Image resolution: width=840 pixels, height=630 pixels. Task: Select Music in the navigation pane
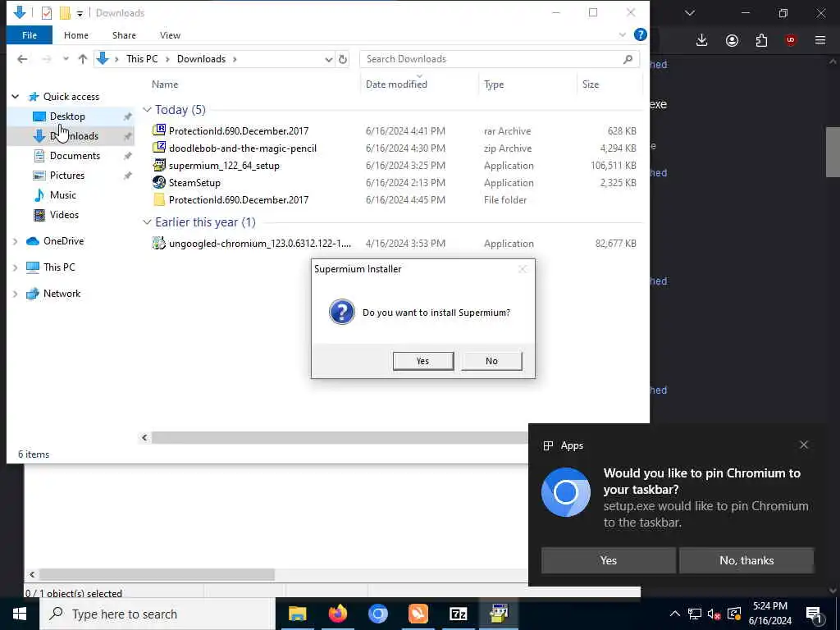62,195
